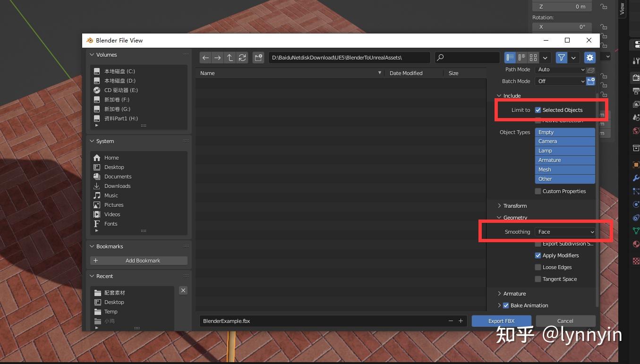Click the BlenderExample.fbx filename field
The height and width of the screenshot is (364, 640).
[x=331, y=321]
